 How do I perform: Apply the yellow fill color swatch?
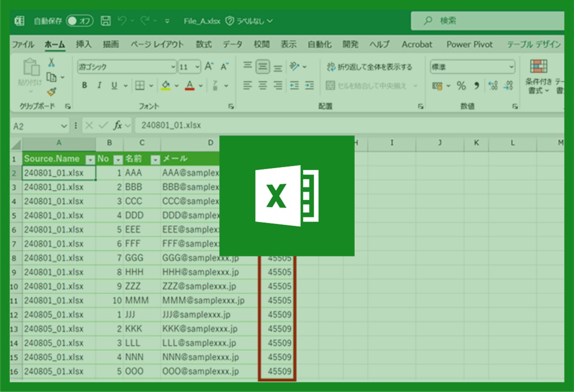166,86
